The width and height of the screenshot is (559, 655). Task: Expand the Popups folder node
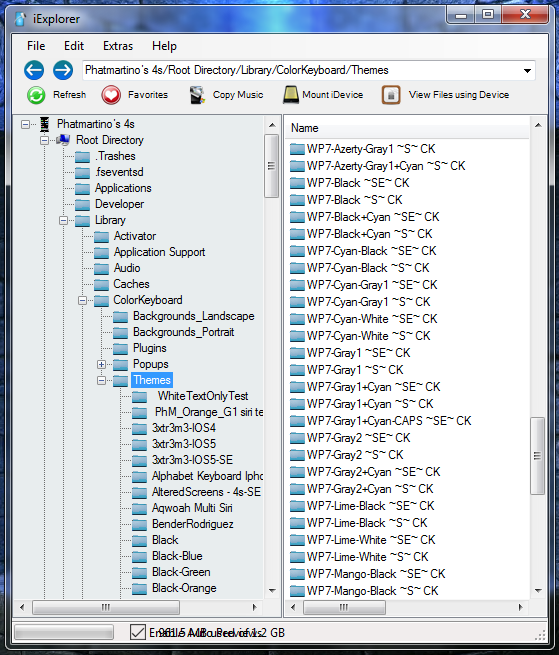[x=102, y=364]
